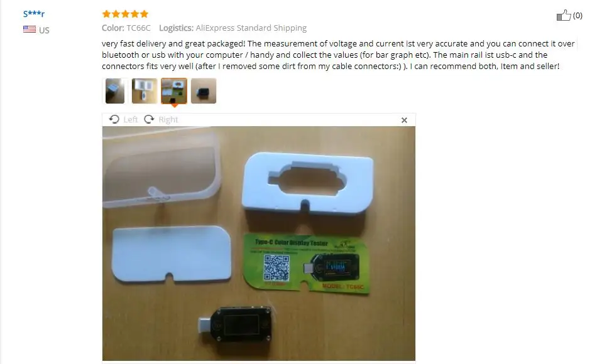602x364 pixels.
Task: Click the helpful vote count (0)
Action: coord(577,15)
